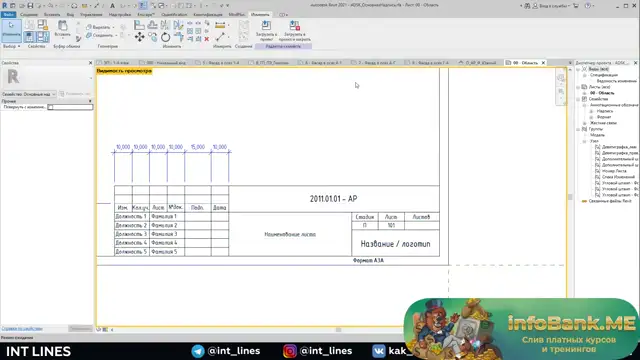
Task: Select 00 - Область sheet in browser
Action: click(602, 93)
